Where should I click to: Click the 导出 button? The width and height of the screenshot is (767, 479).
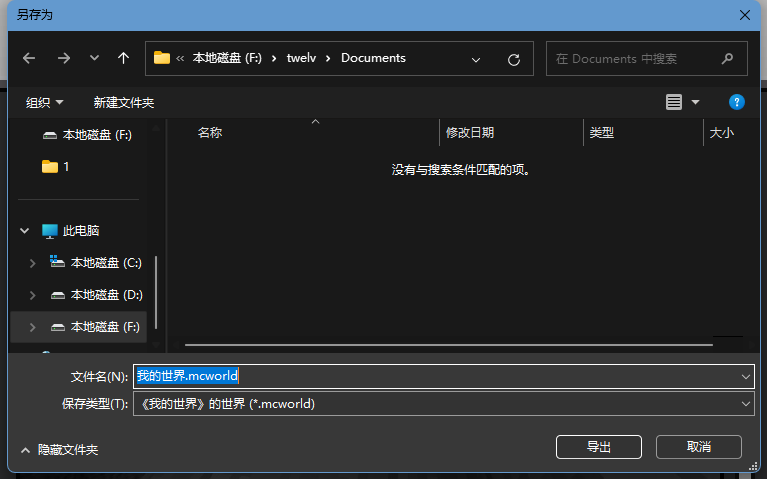click(x=599, y=447)
